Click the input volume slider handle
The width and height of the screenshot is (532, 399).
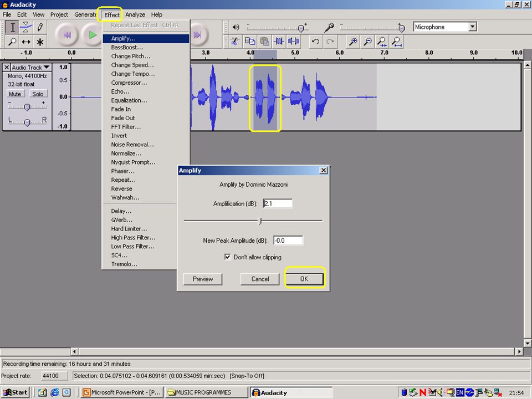click(401, 28)
